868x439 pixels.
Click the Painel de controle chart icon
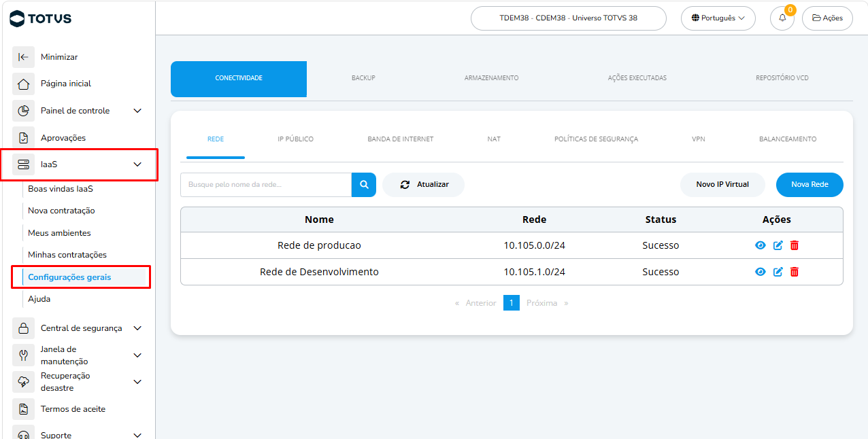click(x=23, y=111)
